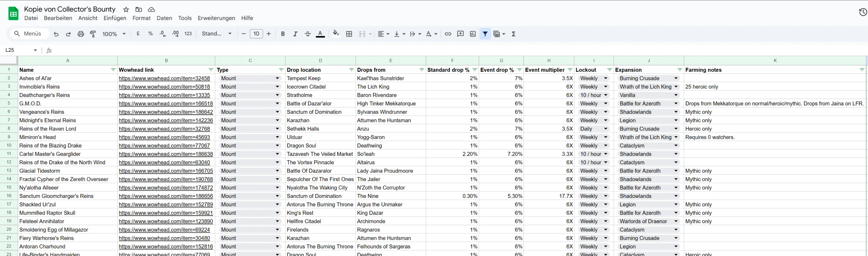Toggle the active filter button
868x256 pixels.
click(485, 34)
